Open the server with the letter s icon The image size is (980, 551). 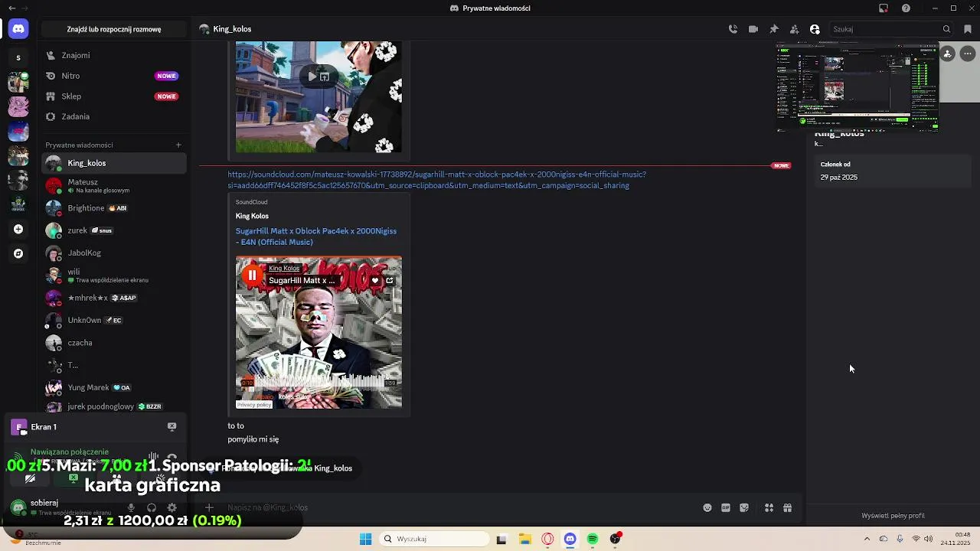click(x=18, y=57)
